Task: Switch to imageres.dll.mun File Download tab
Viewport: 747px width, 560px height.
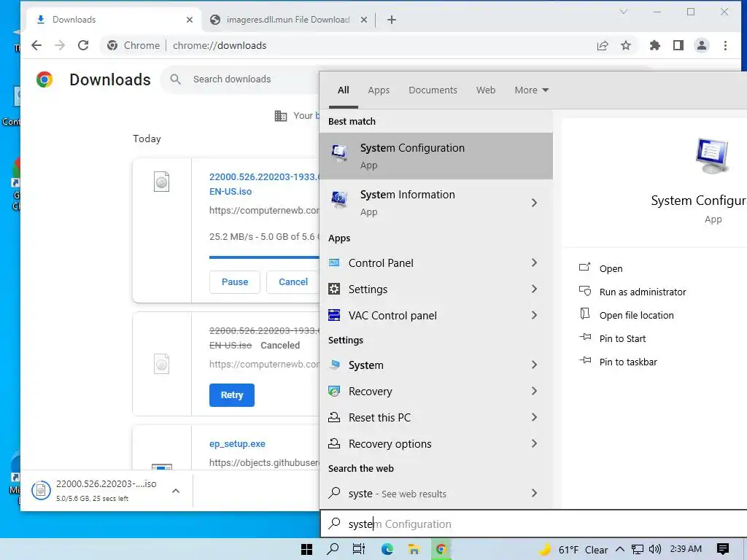Action: pyautogui.click(x=287, y=20)
